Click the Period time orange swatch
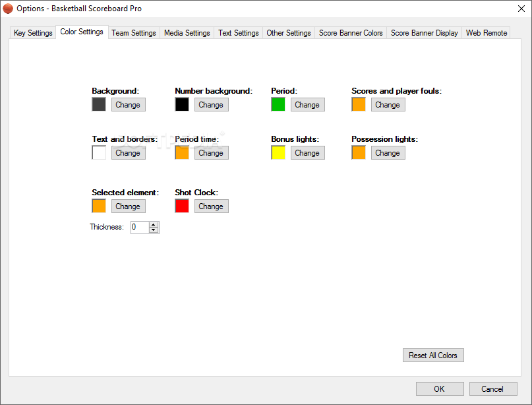Image resolution: width=532 pixels, height=405 pixels. 182,152
